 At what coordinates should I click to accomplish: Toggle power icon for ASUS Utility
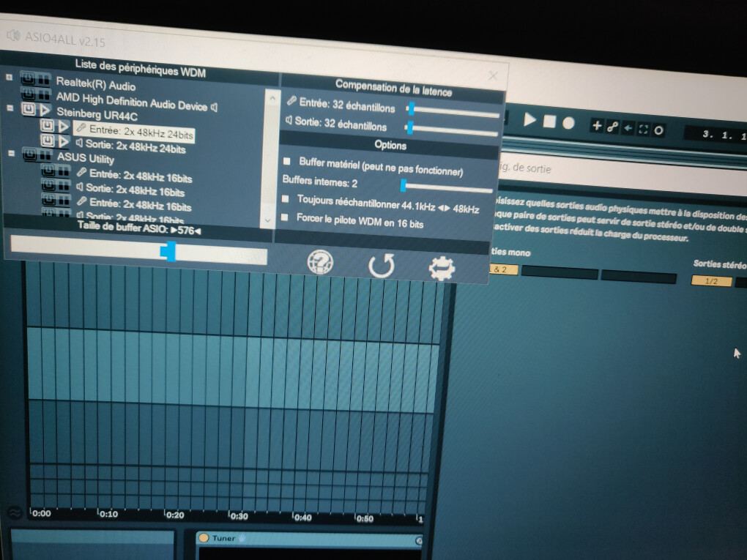(x=29, y=154)
